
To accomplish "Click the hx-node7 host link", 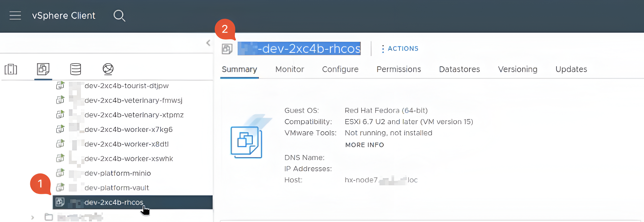I will [381, 180].
